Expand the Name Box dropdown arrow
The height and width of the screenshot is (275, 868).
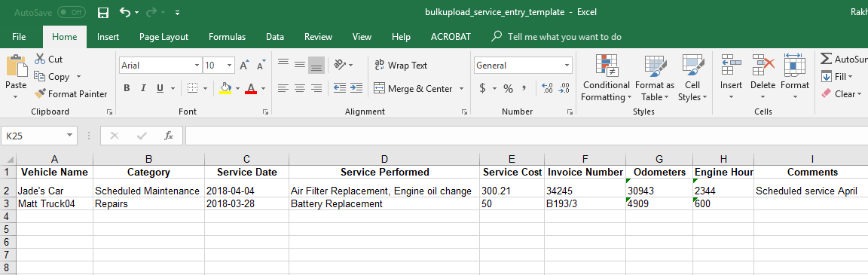69,135
